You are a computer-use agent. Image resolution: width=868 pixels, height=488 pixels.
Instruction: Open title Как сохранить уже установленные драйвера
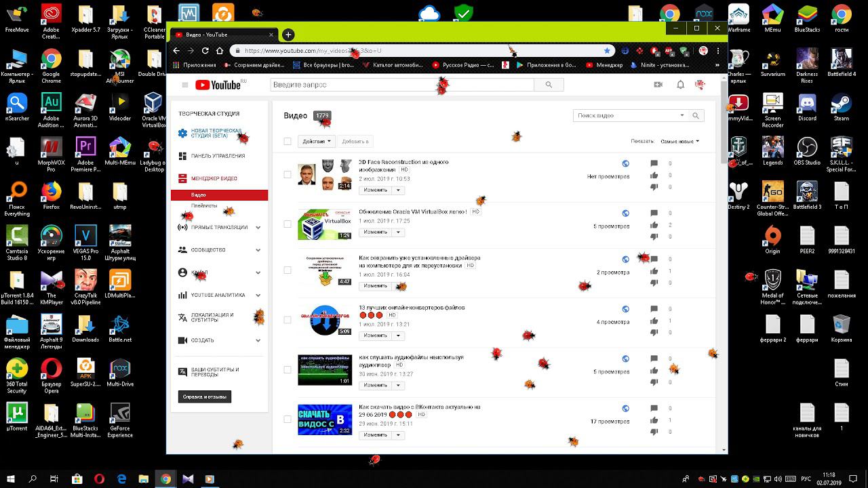(x=419, y=262)
